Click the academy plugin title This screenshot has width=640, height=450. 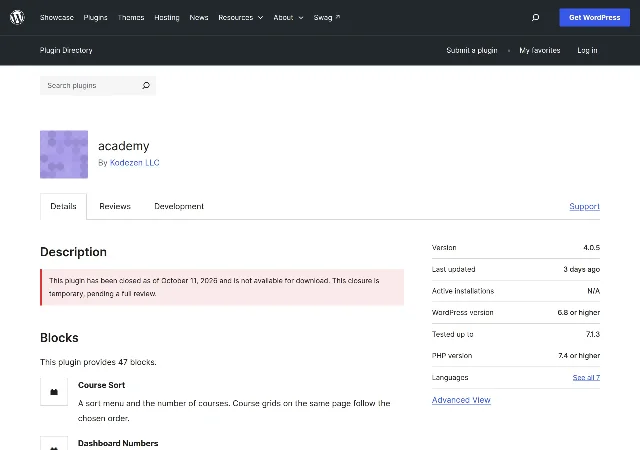tap(124, 146)
